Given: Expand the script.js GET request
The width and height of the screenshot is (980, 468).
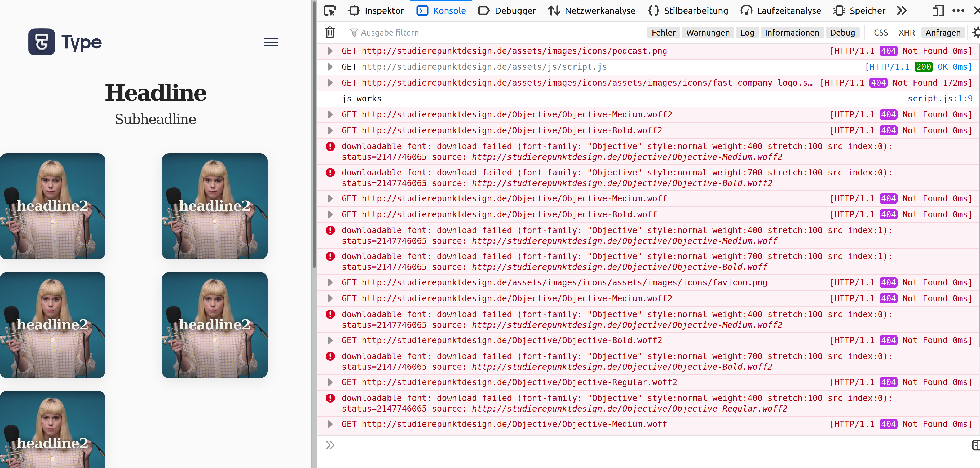Looking at the screenshot, I should pyautogui.click(x=330, y=67).
